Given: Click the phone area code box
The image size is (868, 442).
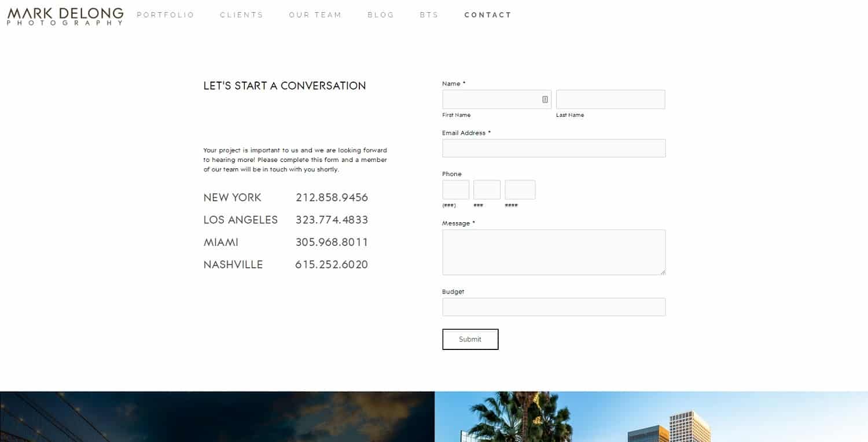Looking at the screenshot, I should (455, 190).
